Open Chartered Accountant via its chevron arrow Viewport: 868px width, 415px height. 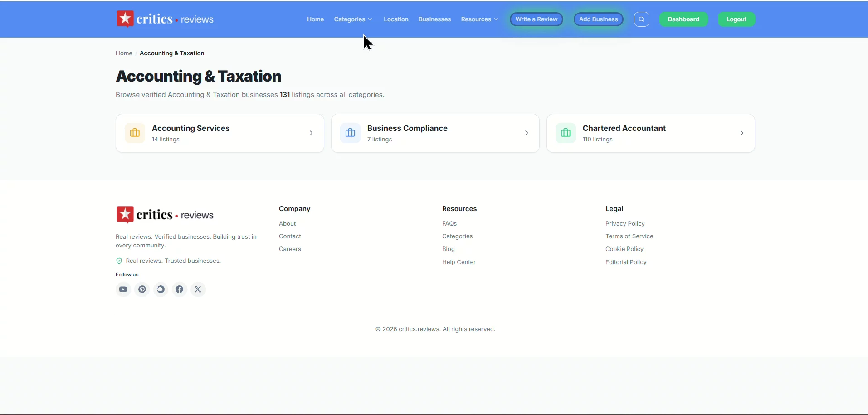coord(742,133)
